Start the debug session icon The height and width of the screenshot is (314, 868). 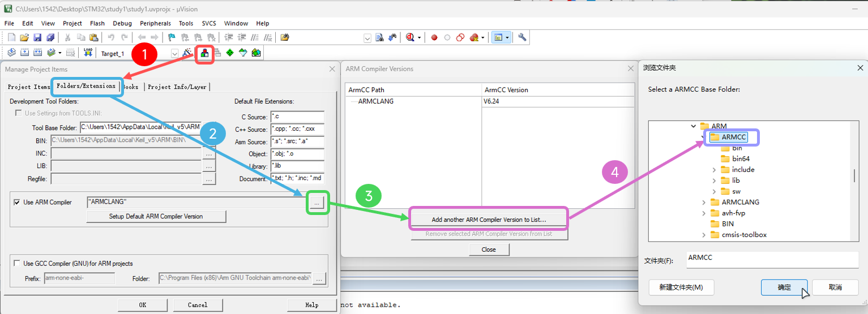(x=410, y=37)
